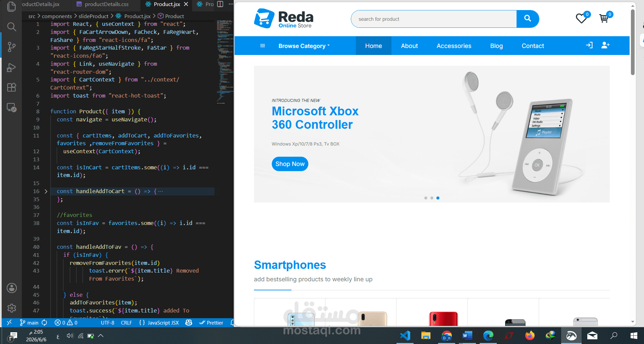
Task: Open Firefox from the taskbar
Action: (530, 335)
